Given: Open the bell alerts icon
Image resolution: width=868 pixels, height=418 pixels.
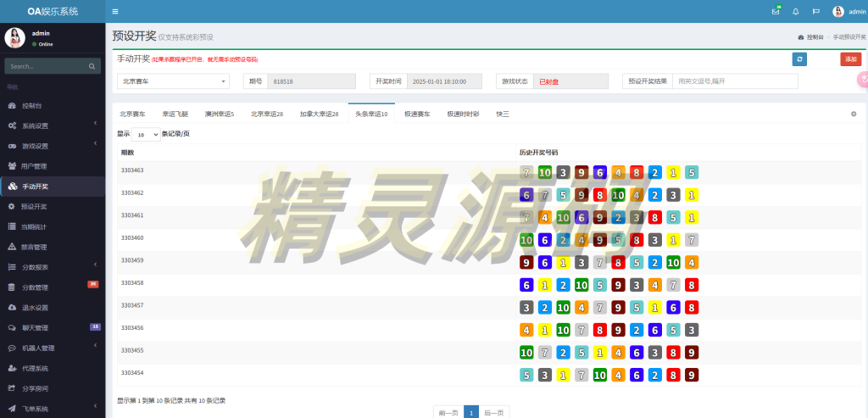Looking at the screenshot, I should (796, 11).
